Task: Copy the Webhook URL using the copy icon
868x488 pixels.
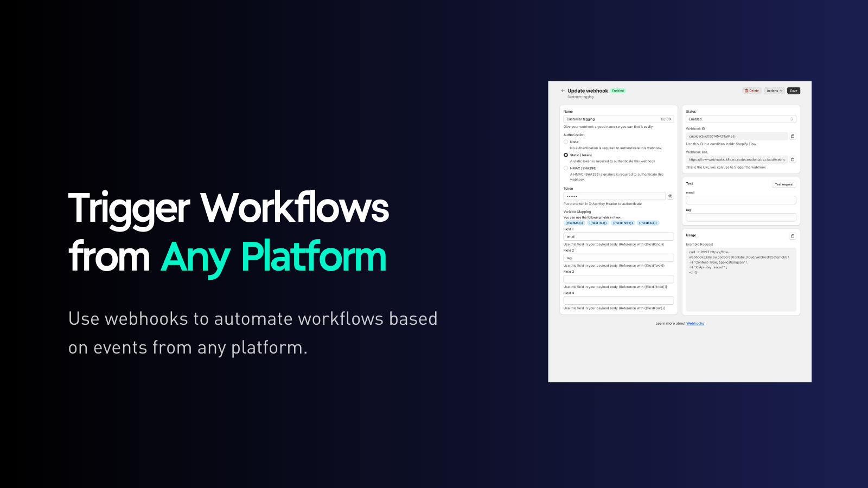Action: click(792, 159)
